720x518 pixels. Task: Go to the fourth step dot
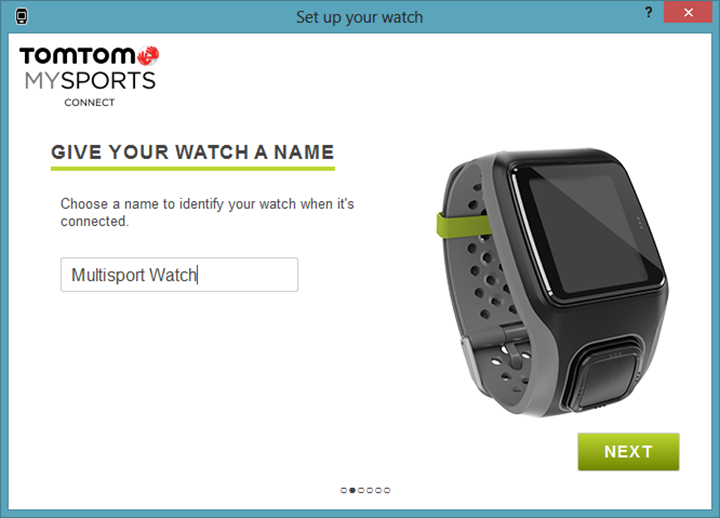click(x=370, y=490)
